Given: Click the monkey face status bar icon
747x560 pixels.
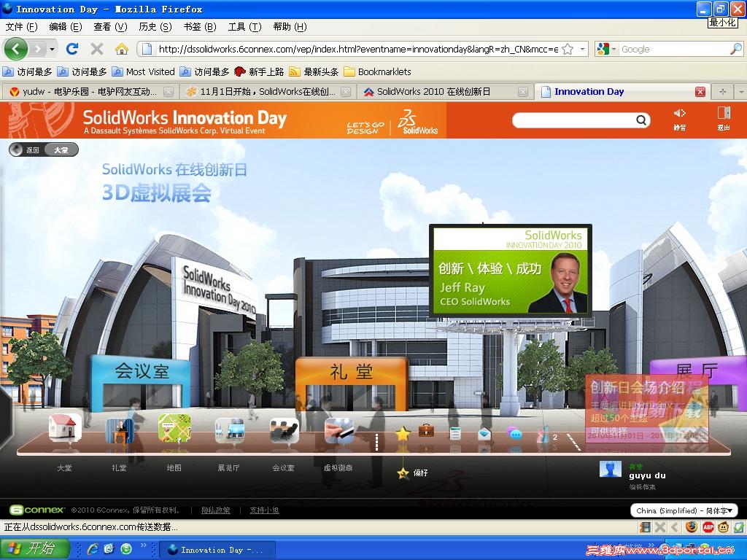Looking at the screenshot, I should [724, 527].
